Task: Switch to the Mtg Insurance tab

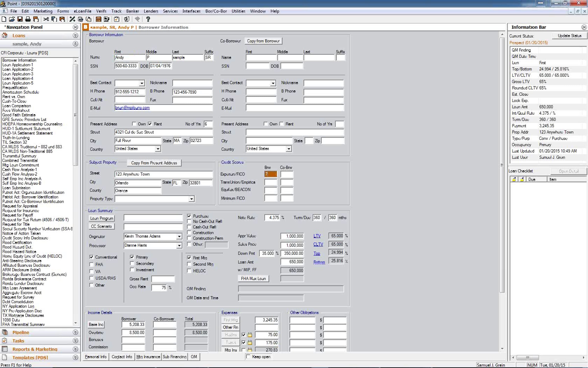Action: click(148, 357)
